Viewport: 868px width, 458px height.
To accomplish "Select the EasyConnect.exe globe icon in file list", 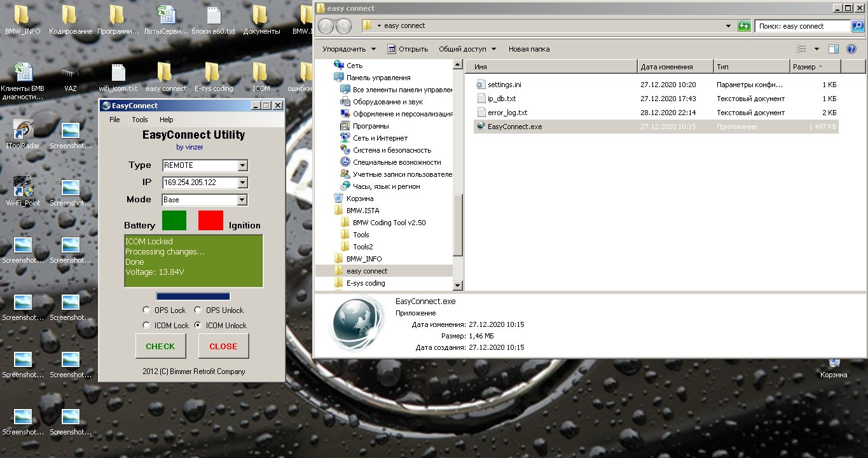I will [481, 127].
